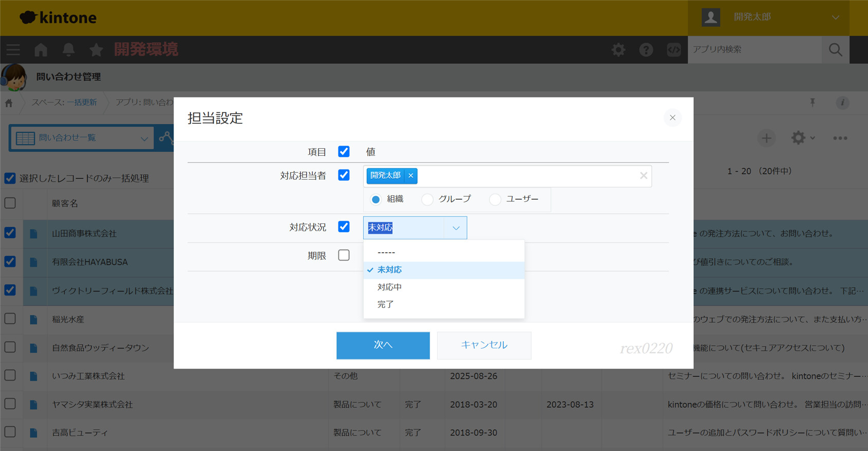Viewport: 868px width, 451px height.
Task: Click the search magnifier icon
Action: pyautogui.click(x=835, y=50)
